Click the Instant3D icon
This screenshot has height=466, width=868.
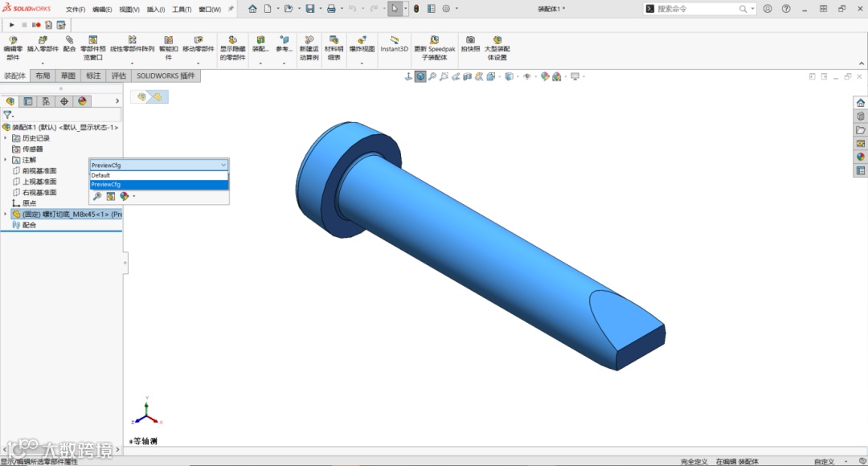394,44
